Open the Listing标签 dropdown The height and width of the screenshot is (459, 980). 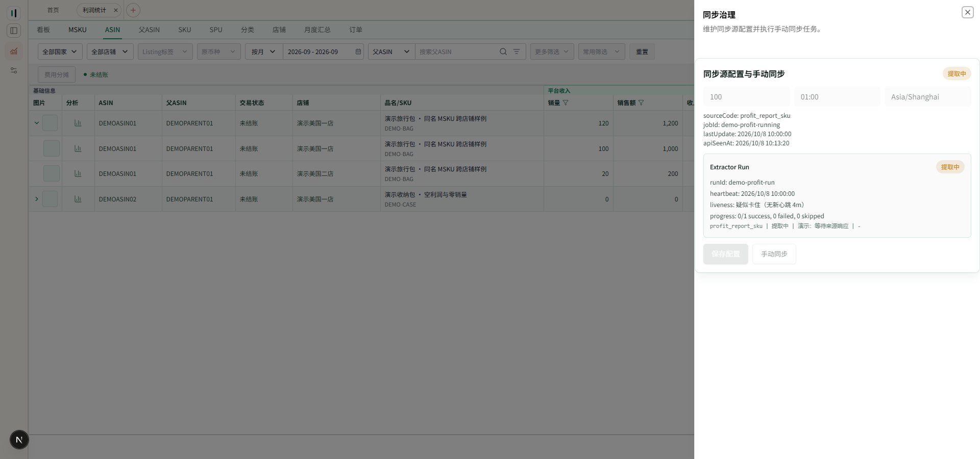165,52
